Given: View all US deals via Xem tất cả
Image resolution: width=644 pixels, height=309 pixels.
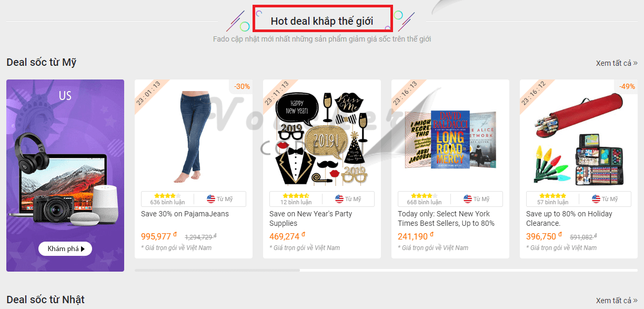Looking at the screenshot, I should click(617, 63).
